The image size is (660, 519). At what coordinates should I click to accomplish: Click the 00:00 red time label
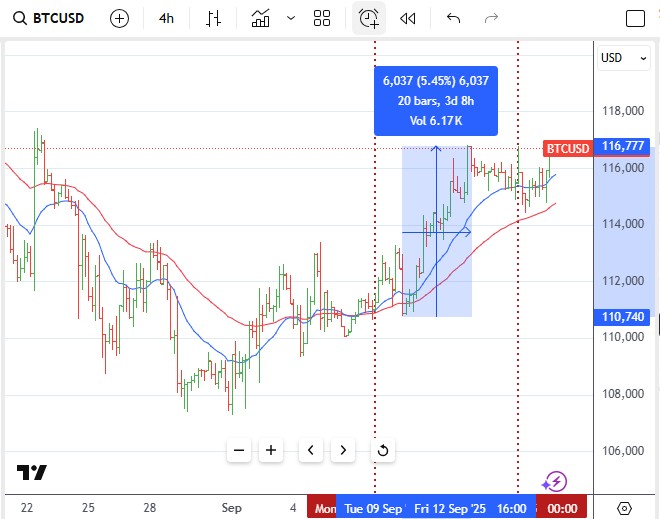(x=562, y=508)
